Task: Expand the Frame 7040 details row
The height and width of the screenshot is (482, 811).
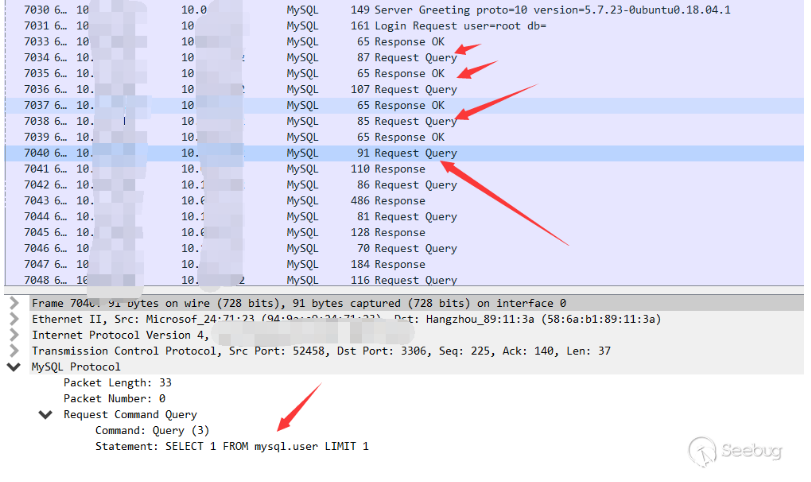Action: pos(13,303)
